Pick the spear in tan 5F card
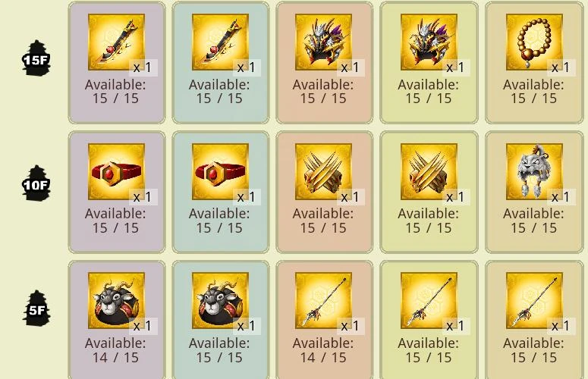The height and width of the screenshot is (379, 588). tap(534, 301)
